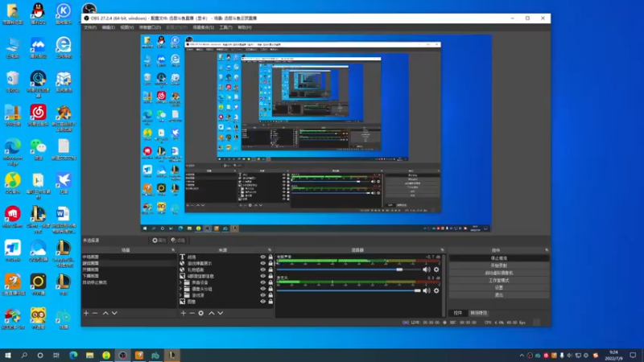Image resolution: width=644 pixels, height=362 pixels.
Task: Click the 电脑声音 volume slider
Action: pyautogui.click(x=349, y=269)
